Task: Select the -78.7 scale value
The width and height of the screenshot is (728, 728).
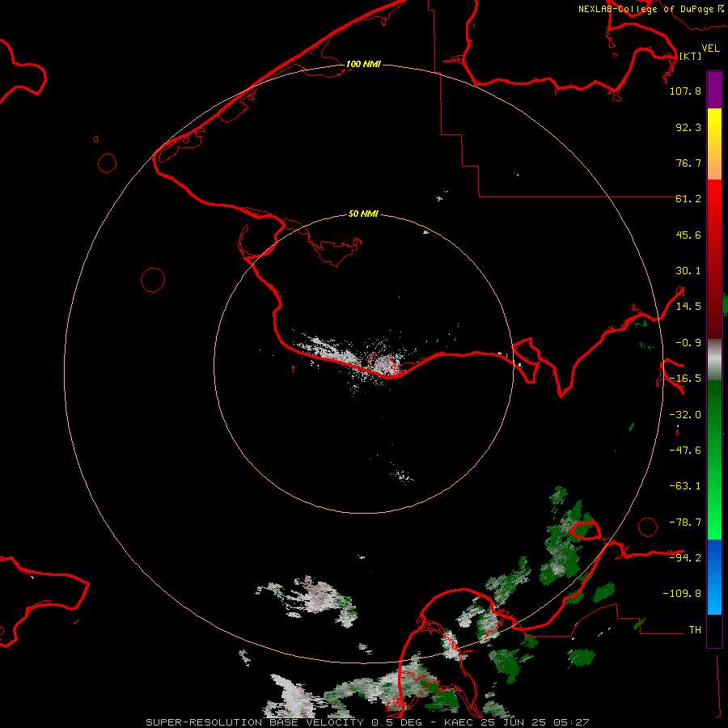Action: click(685, 523)
